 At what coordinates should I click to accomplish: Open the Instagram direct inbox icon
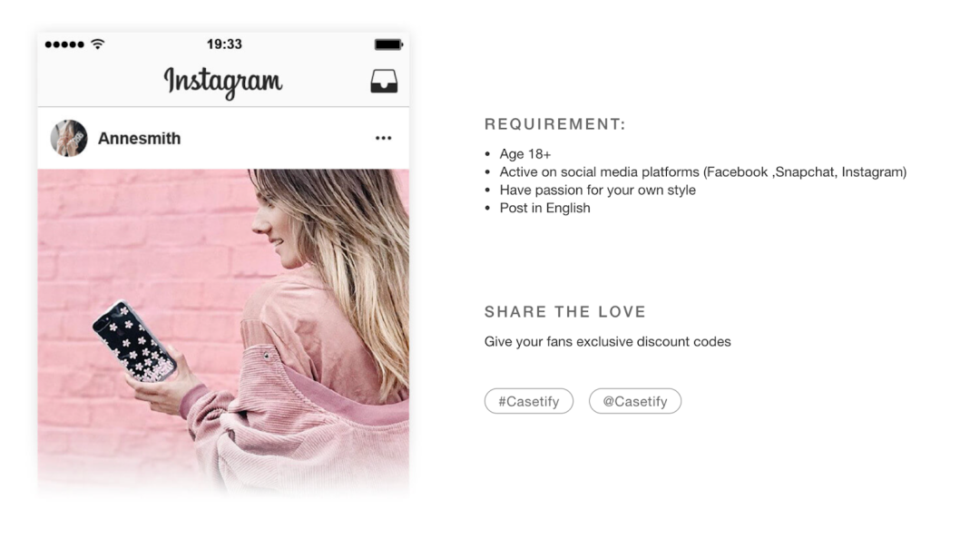click(384, 82)
